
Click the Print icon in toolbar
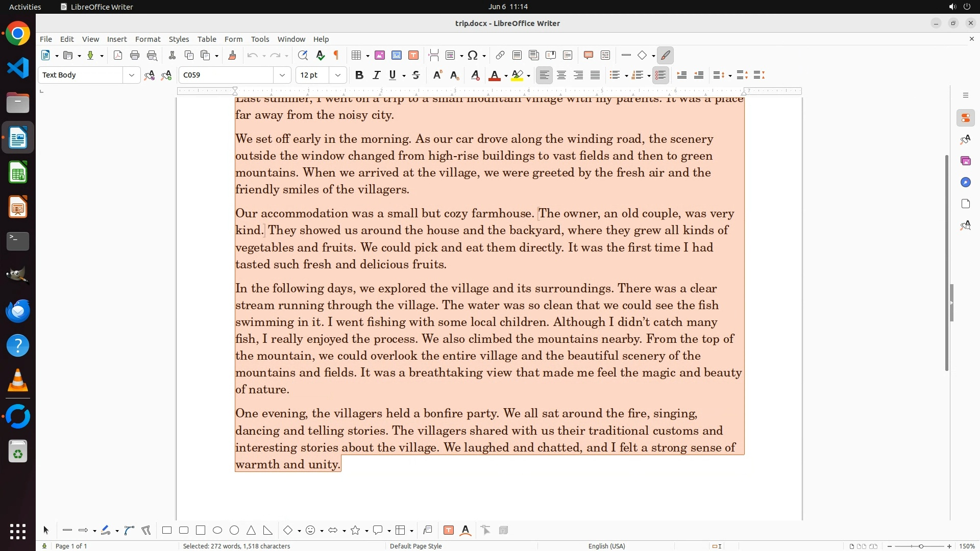[135, 56]
